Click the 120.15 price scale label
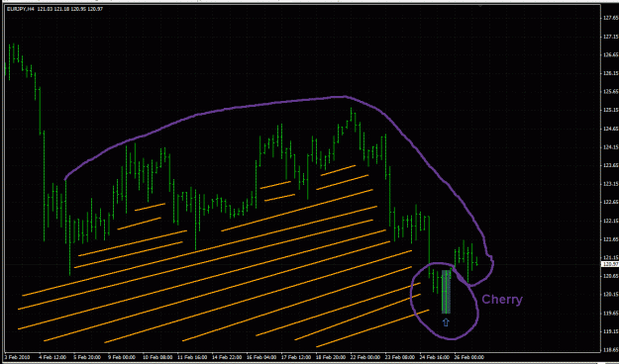Image resolution: width=619 pixels, height=364 pixels. click(611, 294)
